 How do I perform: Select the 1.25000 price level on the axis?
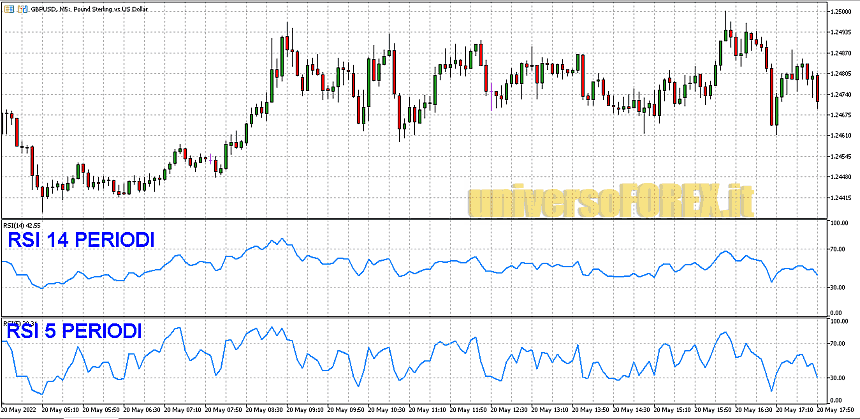[x=840, y=11]
